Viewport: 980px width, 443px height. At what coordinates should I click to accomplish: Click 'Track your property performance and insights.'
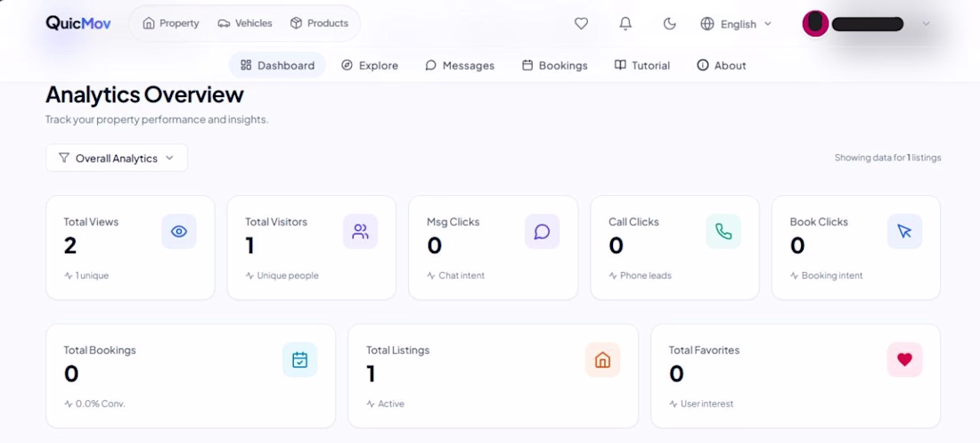(157, 119)
